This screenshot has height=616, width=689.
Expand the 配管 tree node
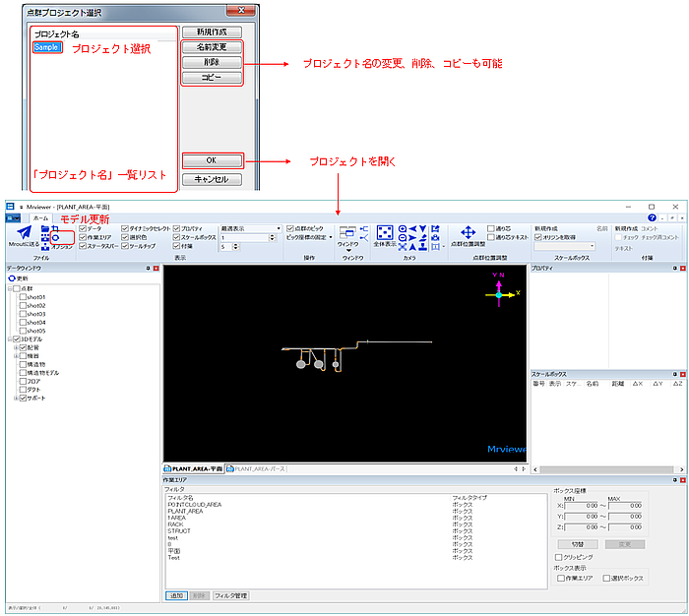pos(16,347)
